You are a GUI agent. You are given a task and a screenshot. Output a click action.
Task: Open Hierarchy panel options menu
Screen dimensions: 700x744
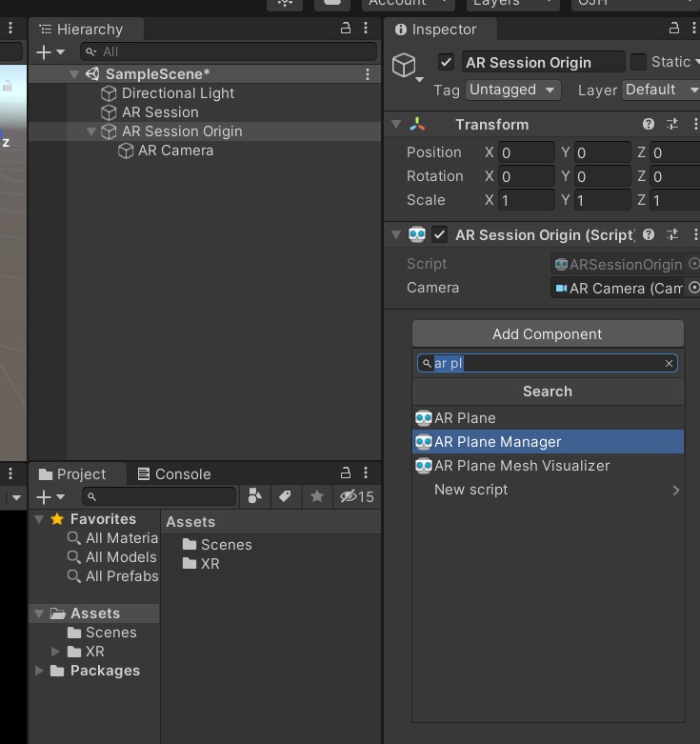[366, 29]
